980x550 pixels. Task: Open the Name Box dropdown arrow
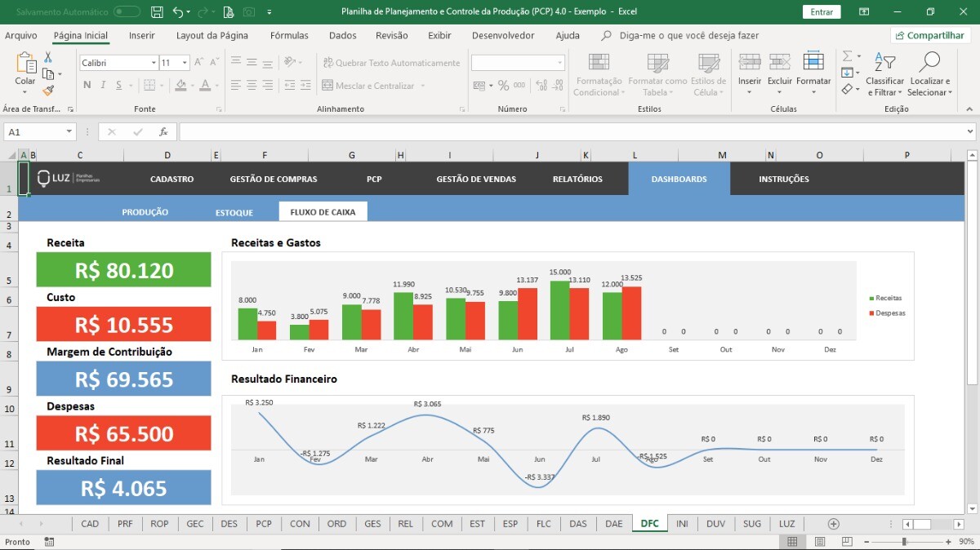coord(69,132)
